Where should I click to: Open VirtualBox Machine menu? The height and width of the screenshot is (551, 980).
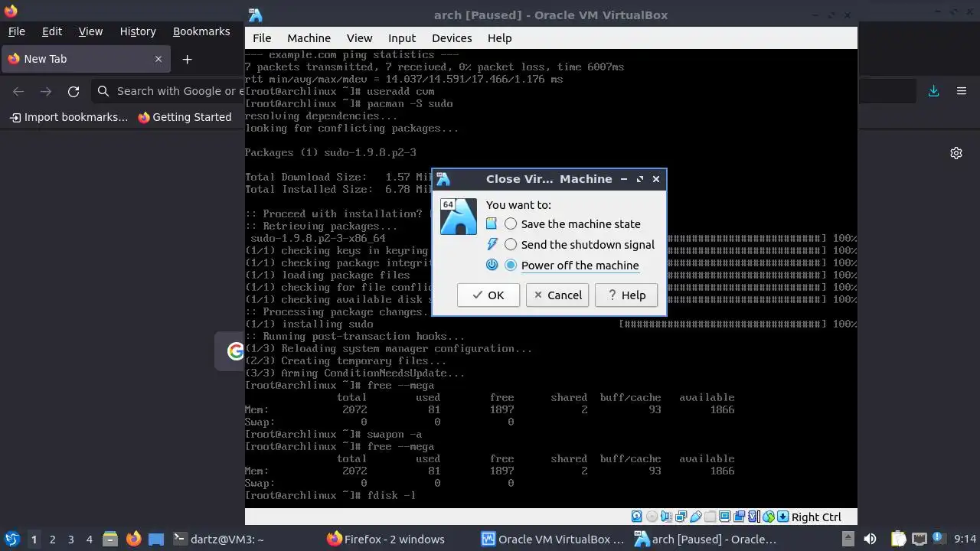pos(309,38)
